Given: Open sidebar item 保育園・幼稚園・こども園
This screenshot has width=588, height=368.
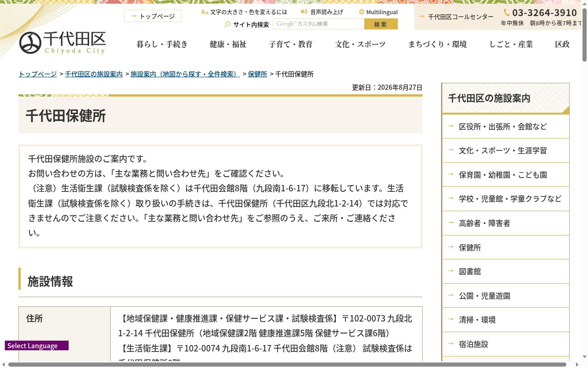Looking at the screenshot, I should (x=505, y=175).
